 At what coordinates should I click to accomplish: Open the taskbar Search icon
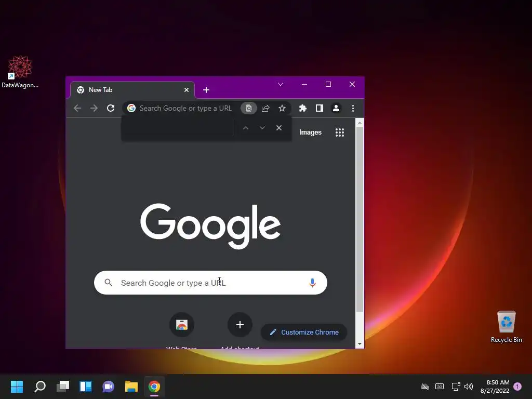click(40, 387)
